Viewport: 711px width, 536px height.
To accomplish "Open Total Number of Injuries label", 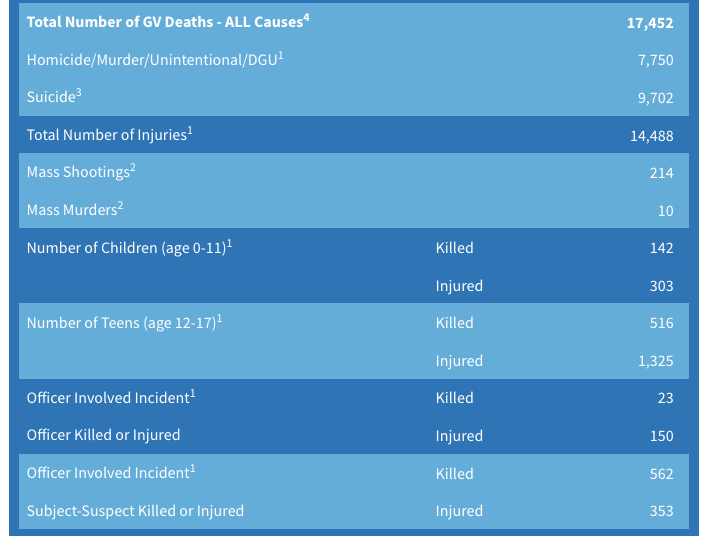I will 110,135.
